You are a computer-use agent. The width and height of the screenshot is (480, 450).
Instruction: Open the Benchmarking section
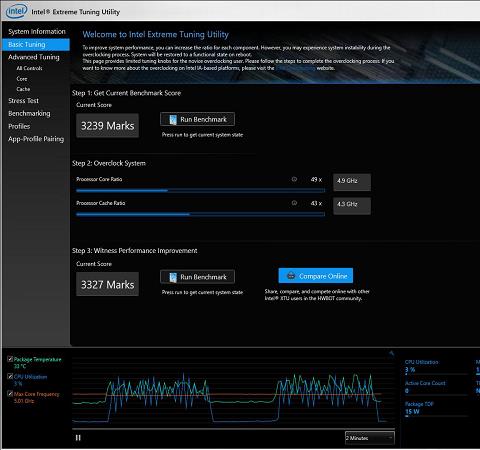(29, 113)
